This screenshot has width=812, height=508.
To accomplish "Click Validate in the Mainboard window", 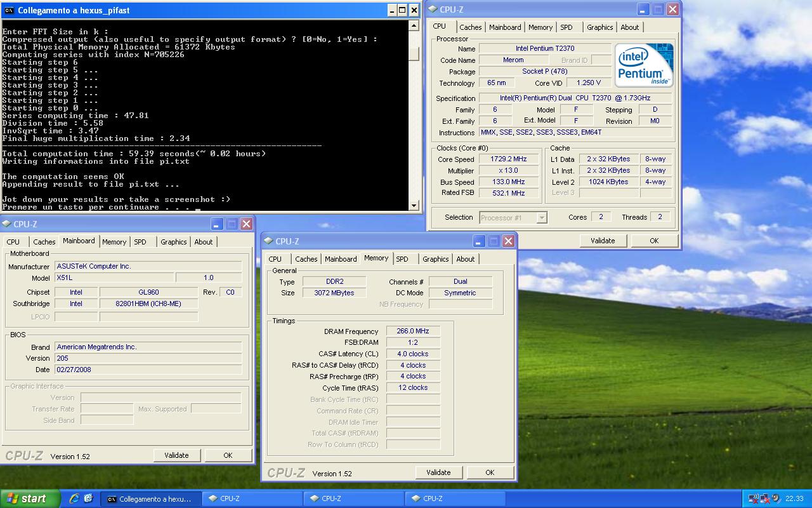I will pos(176,455).
